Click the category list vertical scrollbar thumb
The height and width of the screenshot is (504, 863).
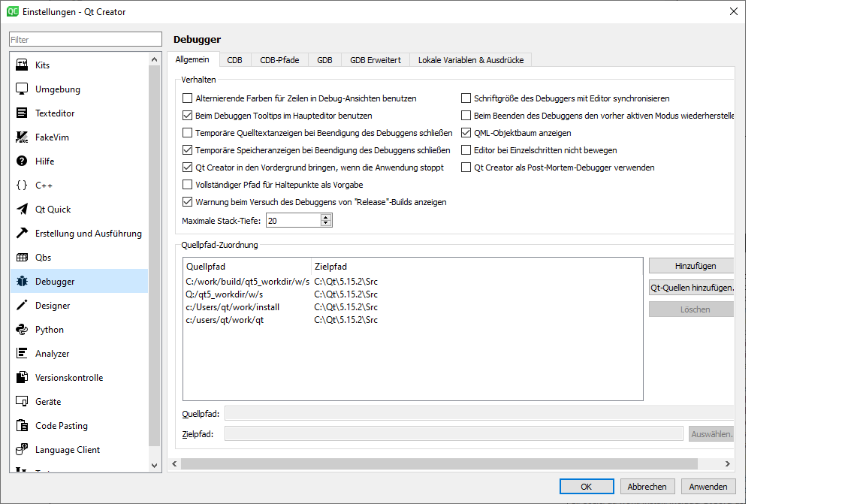pos(155,256)
